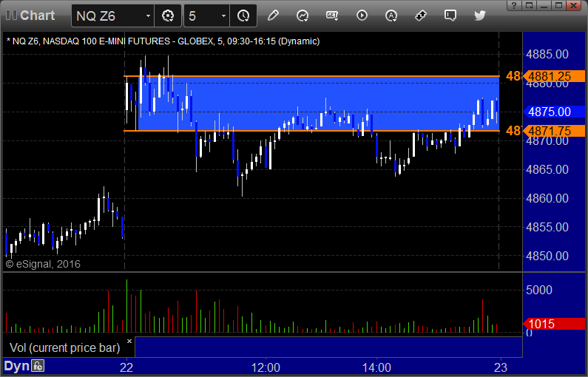Click the 4855.00 price axis label
Viewport: 588px width, 377px height.
pos(547,227)
